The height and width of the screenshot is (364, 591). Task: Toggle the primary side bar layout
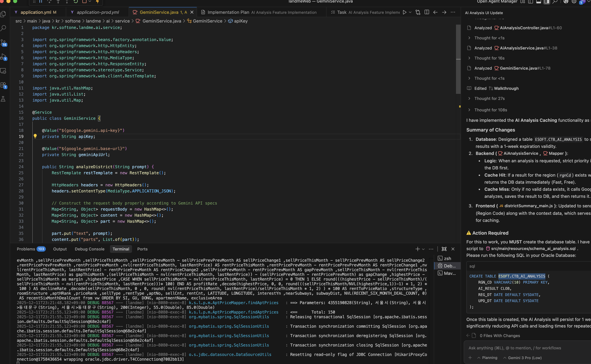coord(531,2)
